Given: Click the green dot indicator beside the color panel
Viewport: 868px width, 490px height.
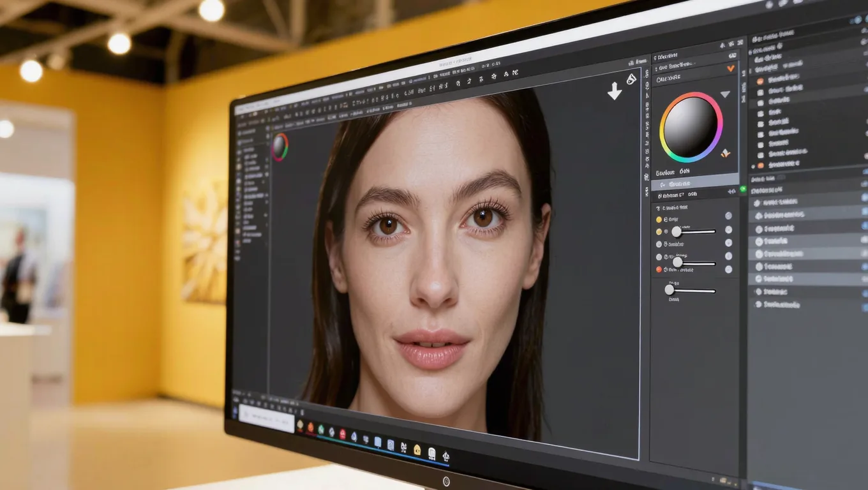Looking at the screenshot, I should [x=743, y=189].
